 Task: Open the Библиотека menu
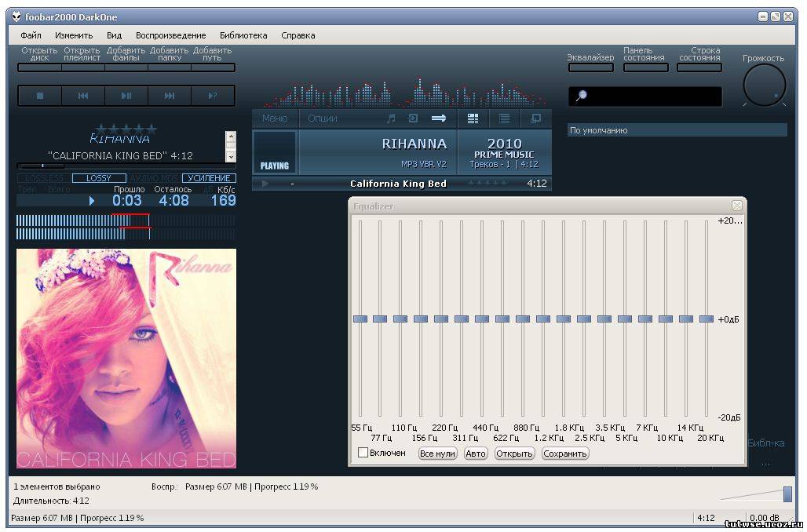tap(243, 35)
